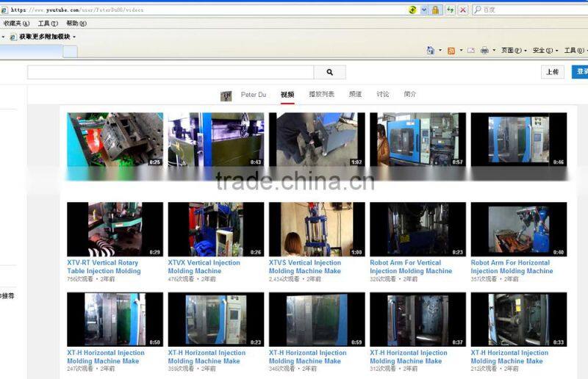Open the IE home page icon
This screenshot has height=379, width=588.
pos(431,51)
